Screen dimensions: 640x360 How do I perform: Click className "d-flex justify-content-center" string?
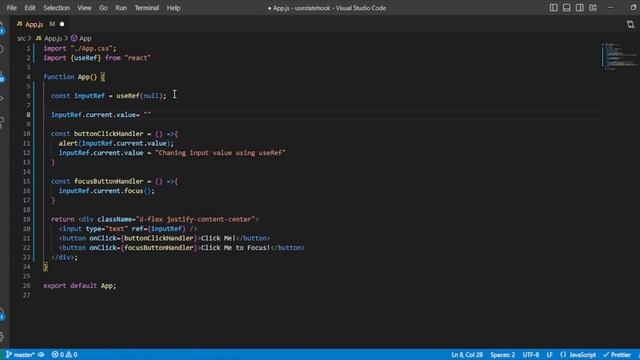click(195, 219)
